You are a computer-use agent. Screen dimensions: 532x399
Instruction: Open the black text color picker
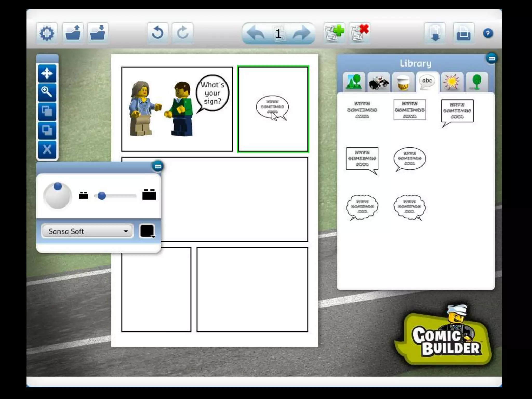[x=147, y=231]
